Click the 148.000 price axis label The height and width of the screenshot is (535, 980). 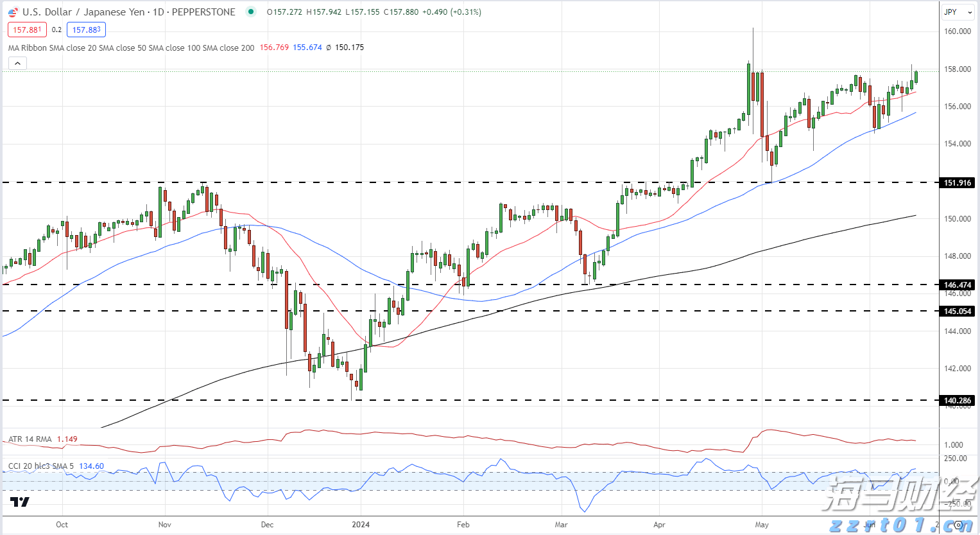click(958, 256)
